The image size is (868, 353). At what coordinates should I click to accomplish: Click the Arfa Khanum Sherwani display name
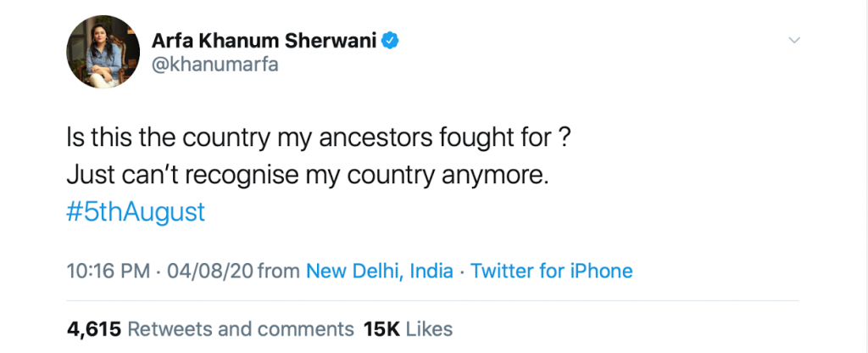pos(264,39)
